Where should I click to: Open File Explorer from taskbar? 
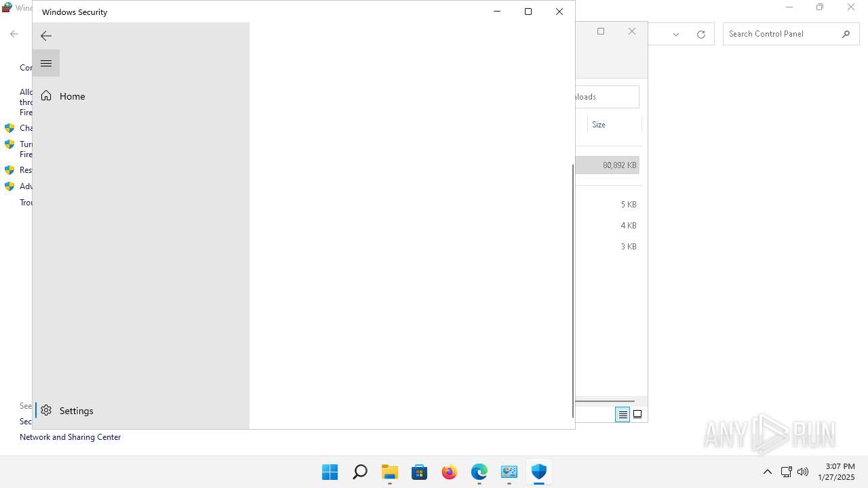point(390,472)
